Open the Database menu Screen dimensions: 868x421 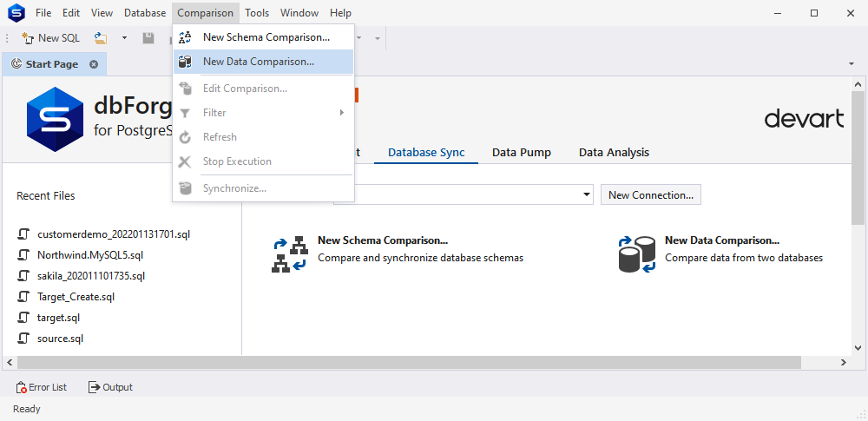click(x=145, y=13)
